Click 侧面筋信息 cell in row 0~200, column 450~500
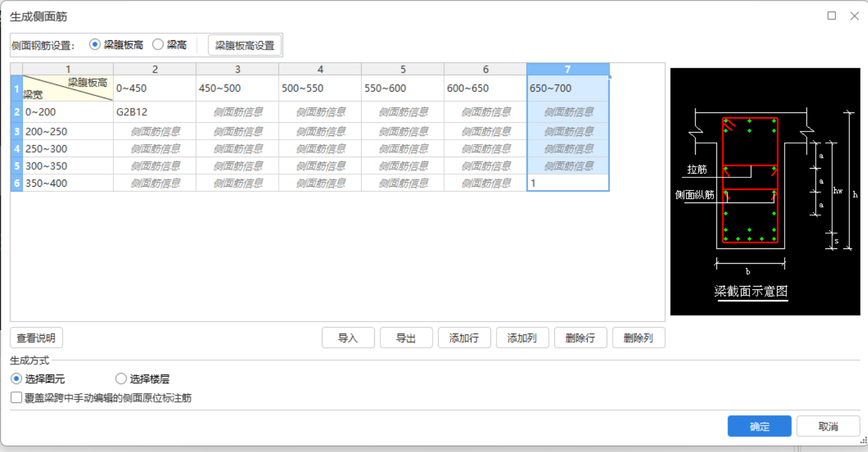This screenshot has height=452, width=868. click(237, 112)
